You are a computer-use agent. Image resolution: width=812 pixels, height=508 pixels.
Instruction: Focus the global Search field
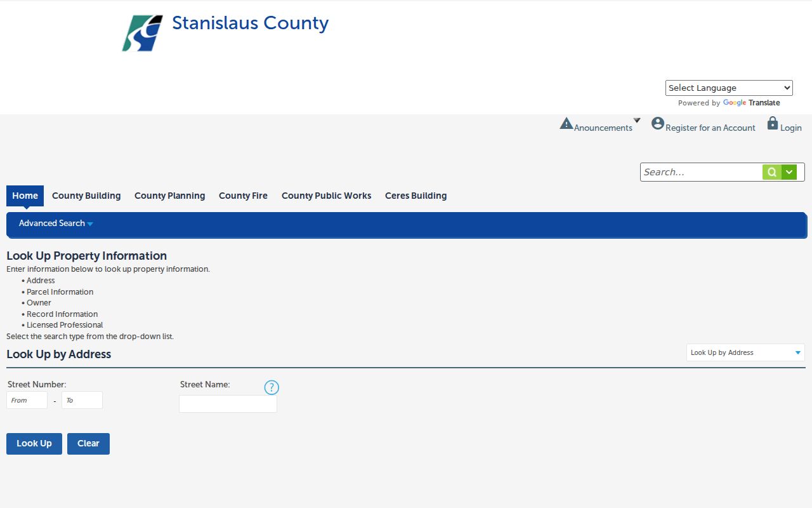pos(702,172)
